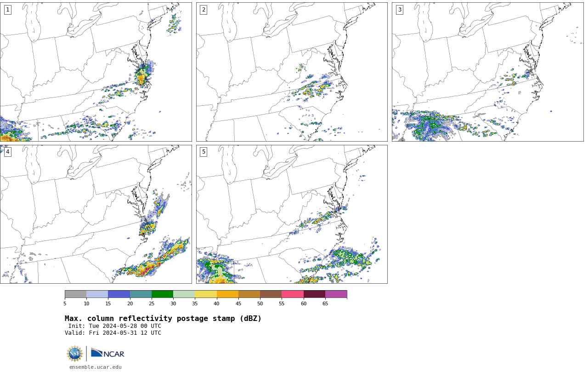The height and width of the screenshot is (372, 588).
Task: Click the light blue 10-15 dBZ swatch
Action: (97, 294)
